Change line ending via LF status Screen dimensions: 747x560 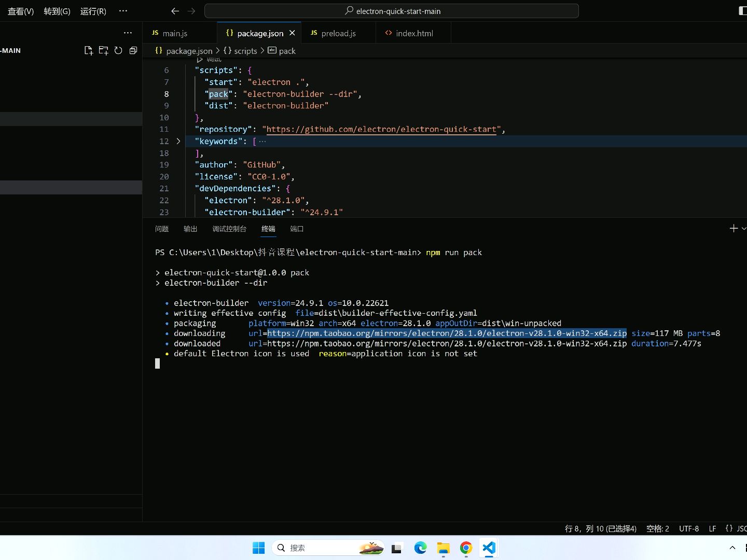pos(712,528)
